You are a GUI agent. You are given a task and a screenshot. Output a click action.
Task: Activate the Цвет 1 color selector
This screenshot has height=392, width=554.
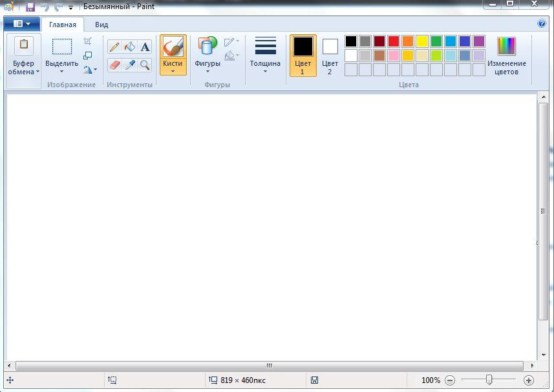click(303, 55)
